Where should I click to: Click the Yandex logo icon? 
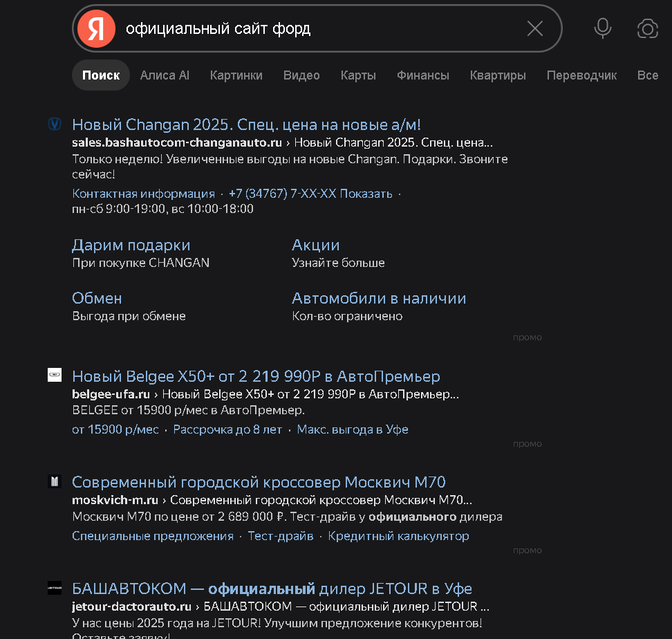[x=96, y=29]
